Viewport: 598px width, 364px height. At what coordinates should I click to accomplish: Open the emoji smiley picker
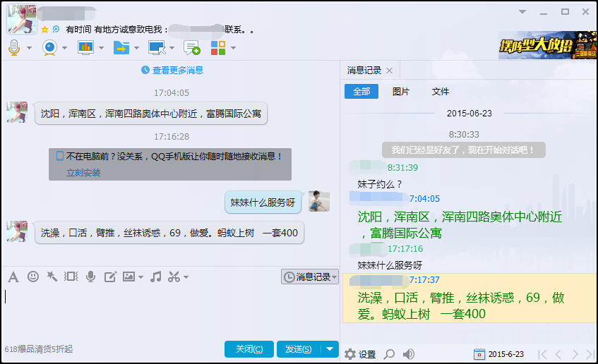[x=33, y=277]
